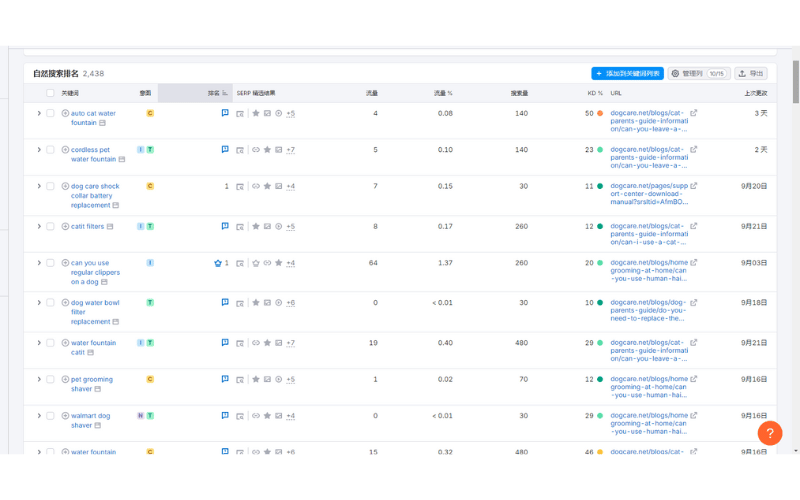Open external link icon for catit filters URL
This screenshot has height=500, width=800.
tap(693, 226)
